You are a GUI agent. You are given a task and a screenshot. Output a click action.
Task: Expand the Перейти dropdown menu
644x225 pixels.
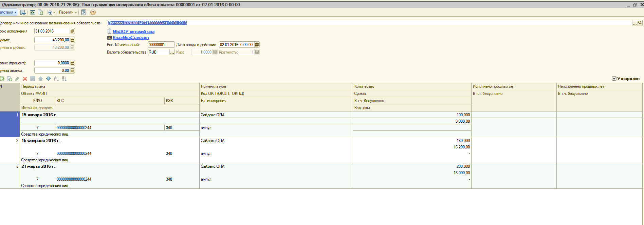68,12
